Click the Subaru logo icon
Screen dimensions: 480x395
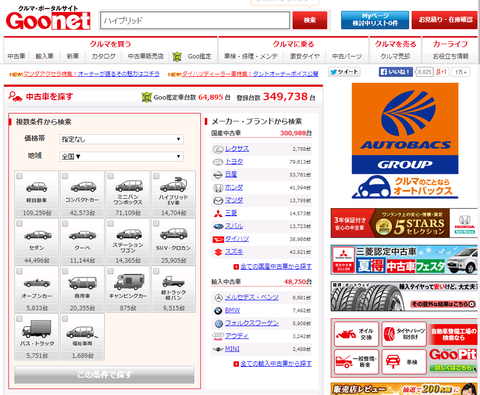click(218, 226)
